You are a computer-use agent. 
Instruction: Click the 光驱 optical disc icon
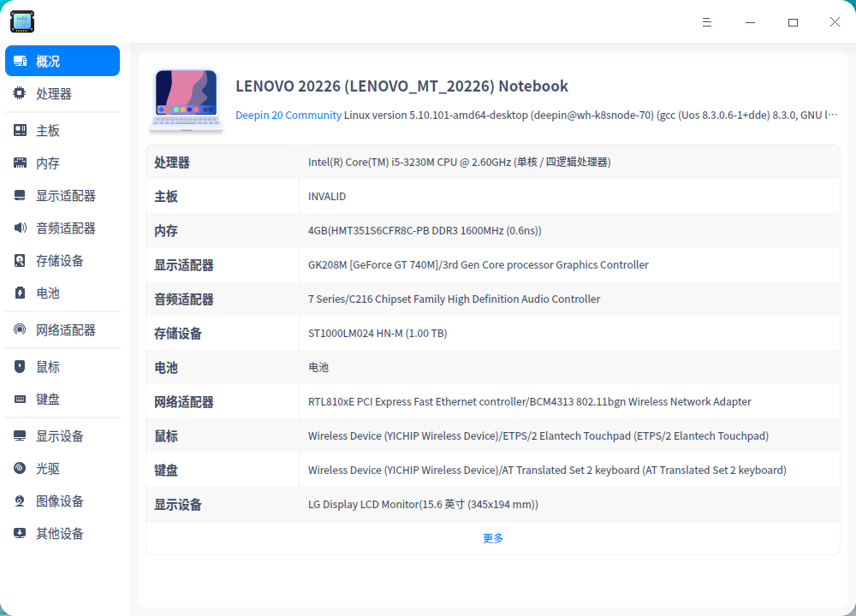coord(21,468)
